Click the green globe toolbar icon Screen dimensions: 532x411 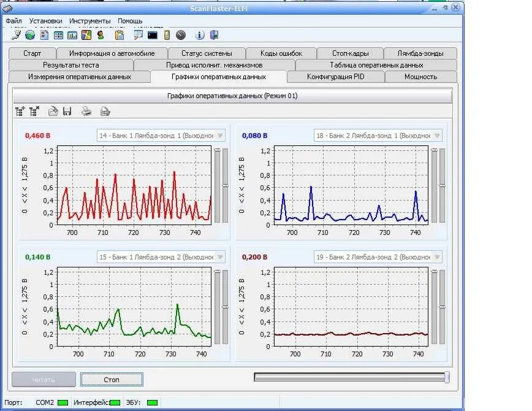(30, 35)
